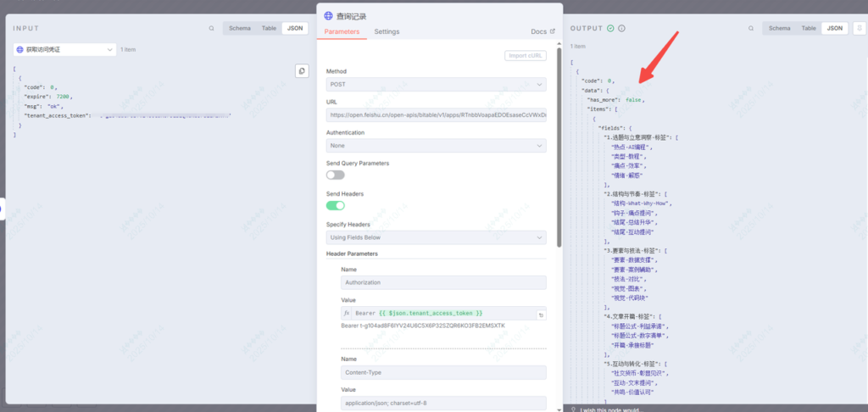This screenshot has height=412, width=868.
Task: Click the URL input field
Action: [x=436, y=115]
